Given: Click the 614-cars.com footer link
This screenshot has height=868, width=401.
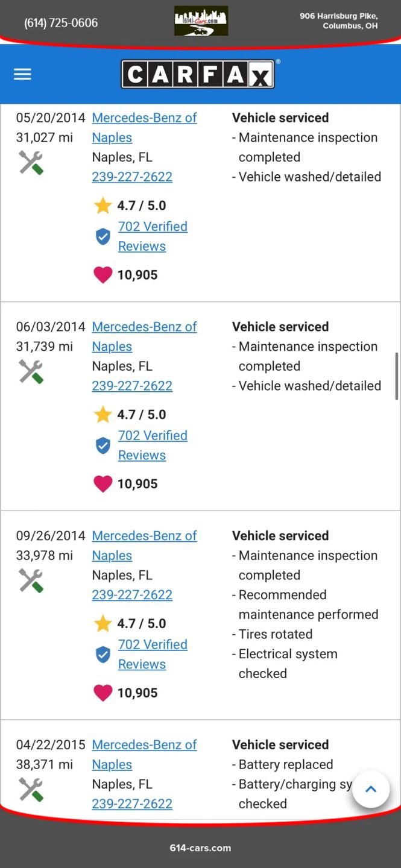Looking at the screenshot, I should (200, 848).
